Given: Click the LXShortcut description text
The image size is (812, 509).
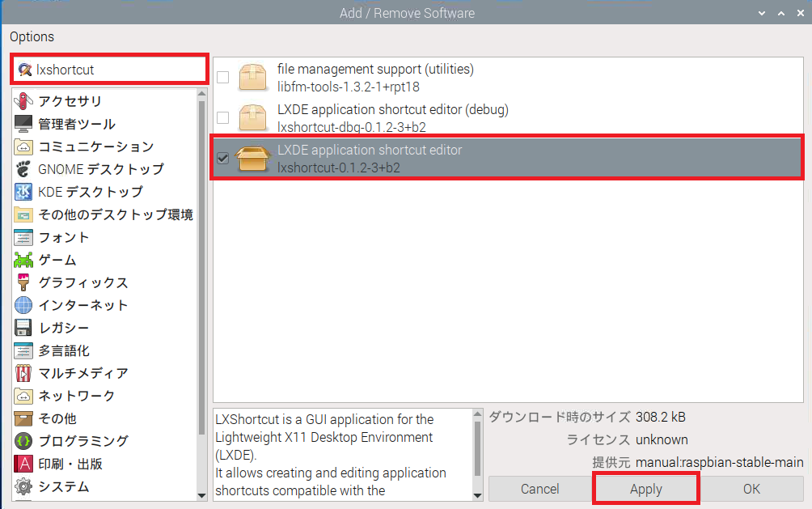Looking at the screenshot, I should coord(331,455).
